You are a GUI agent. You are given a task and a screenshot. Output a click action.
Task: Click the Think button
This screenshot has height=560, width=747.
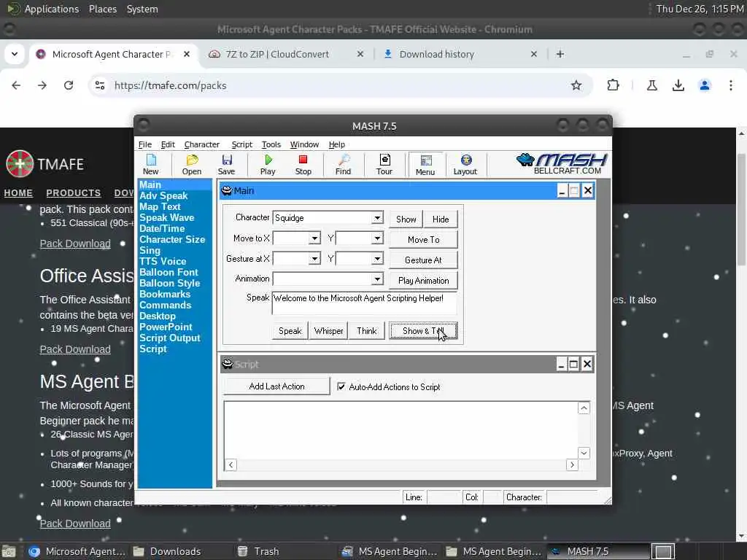[x=367, y=331]
